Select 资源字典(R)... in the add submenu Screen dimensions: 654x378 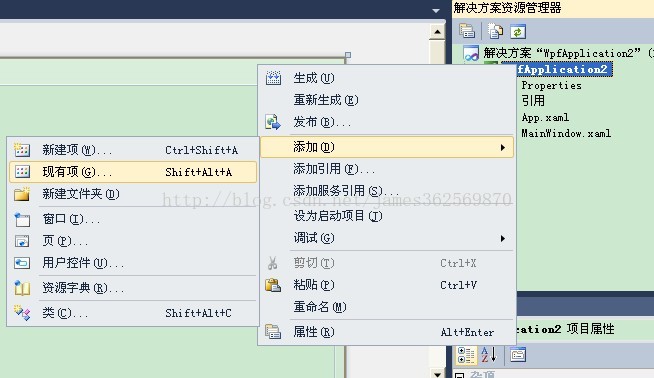coord(133,288)
